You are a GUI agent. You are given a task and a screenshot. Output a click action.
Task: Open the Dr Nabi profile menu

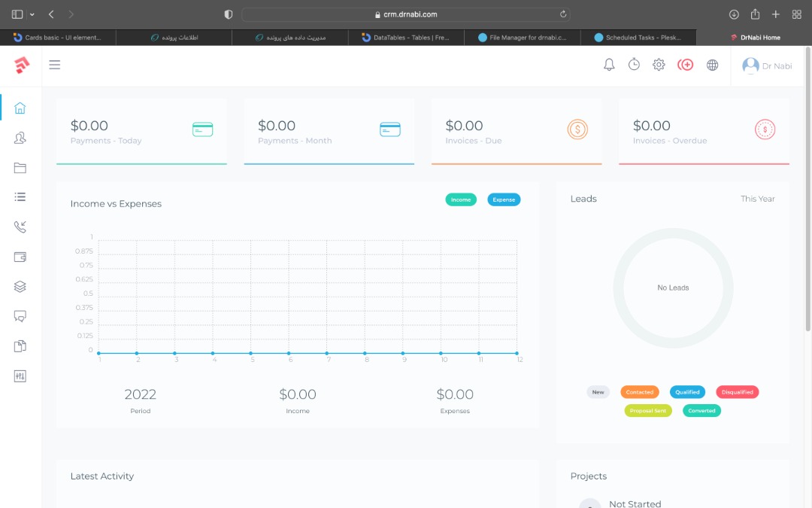click(x=767, y=65)
